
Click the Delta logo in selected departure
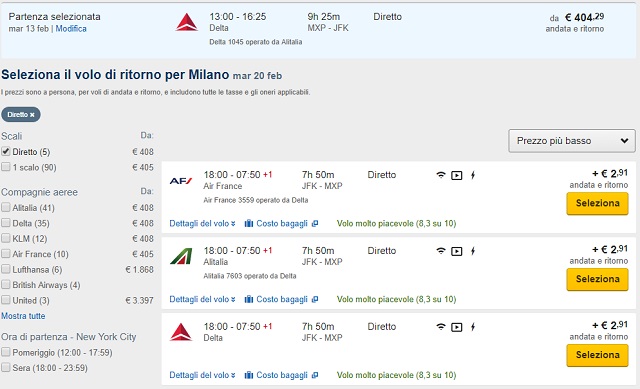click(x=187, y=22)
